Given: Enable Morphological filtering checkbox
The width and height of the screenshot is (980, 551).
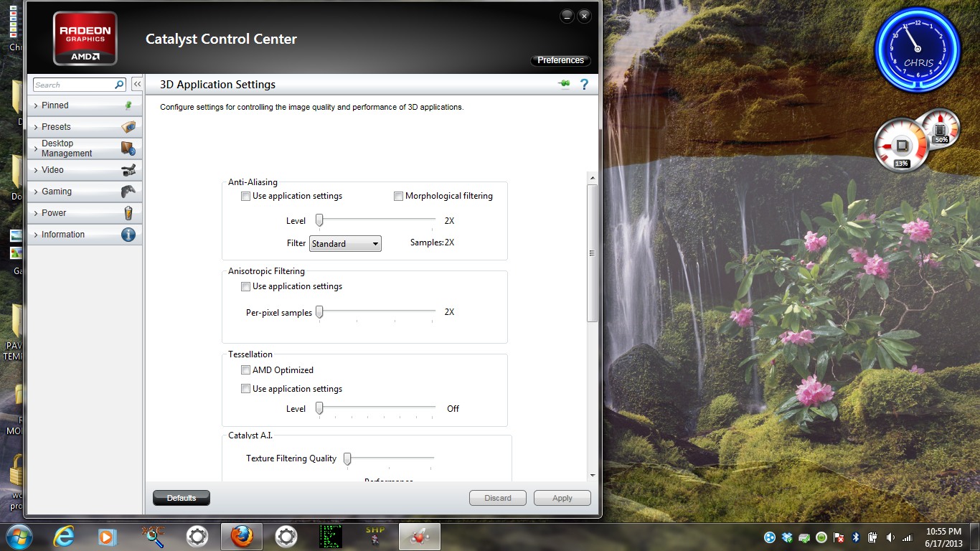Looking at the screenshot, I should pyautogui.click(x=399, y=196).
